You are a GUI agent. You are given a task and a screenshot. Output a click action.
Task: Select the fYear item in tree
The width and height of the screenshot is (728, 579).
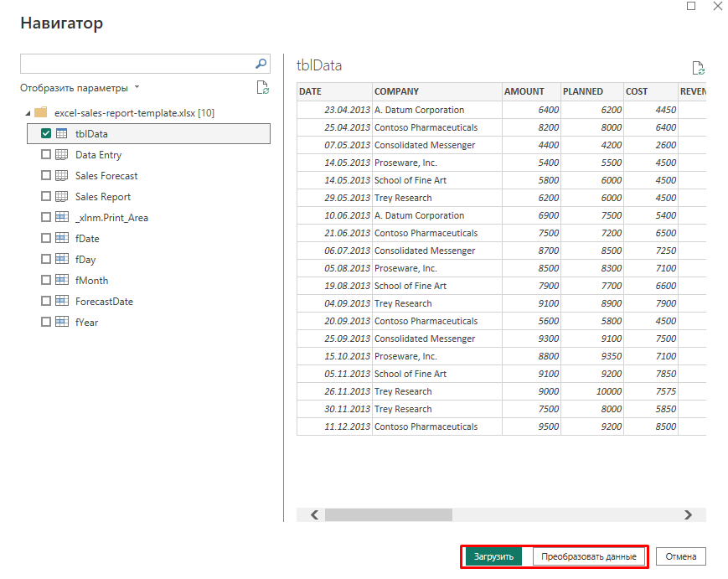click(86, 323)
